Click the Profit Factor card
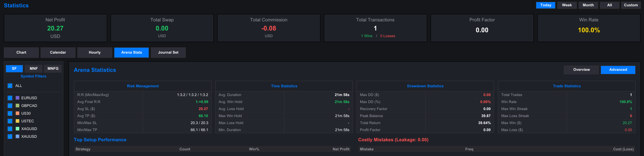The image size is (644, 156). pyautogui.click(x=482, y=28)
